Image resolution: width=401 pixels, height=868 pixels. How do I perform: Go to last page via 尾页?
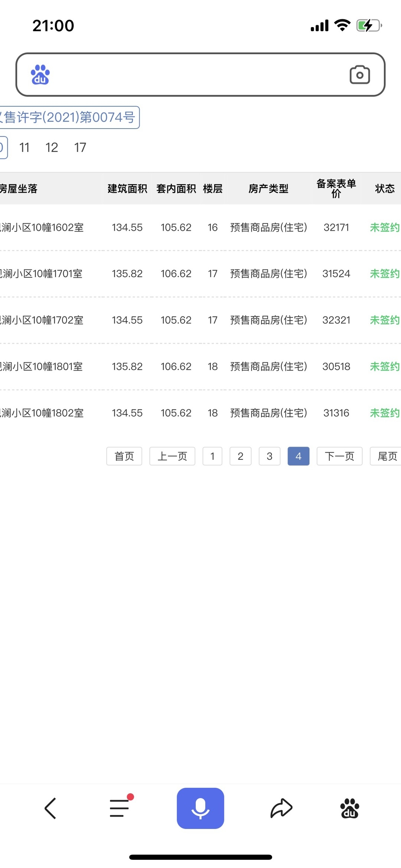coord(386,456)
